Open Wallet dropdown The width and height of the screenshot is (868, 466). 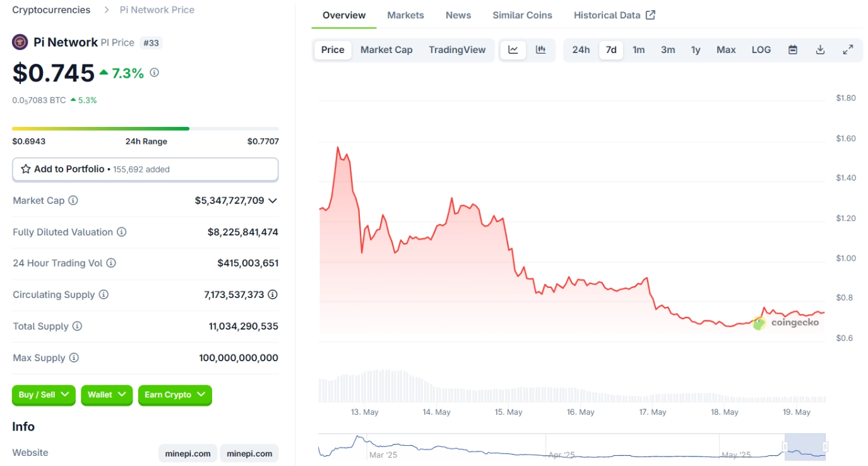point(107,395)
